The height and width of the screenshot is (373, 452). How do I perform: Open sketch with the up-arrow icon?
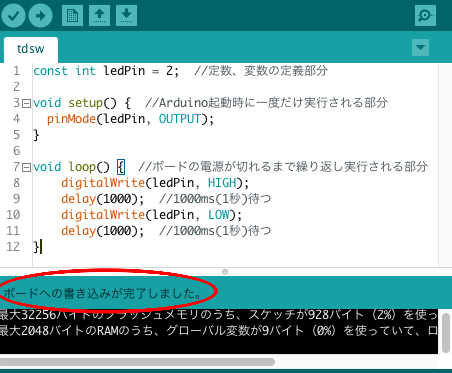pyautogui.click(x=99, y=15)
